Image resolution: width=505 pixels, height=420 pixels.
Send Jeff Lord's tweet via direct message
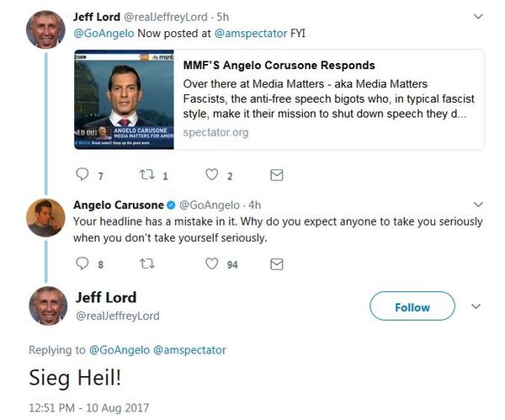[276, 175]
